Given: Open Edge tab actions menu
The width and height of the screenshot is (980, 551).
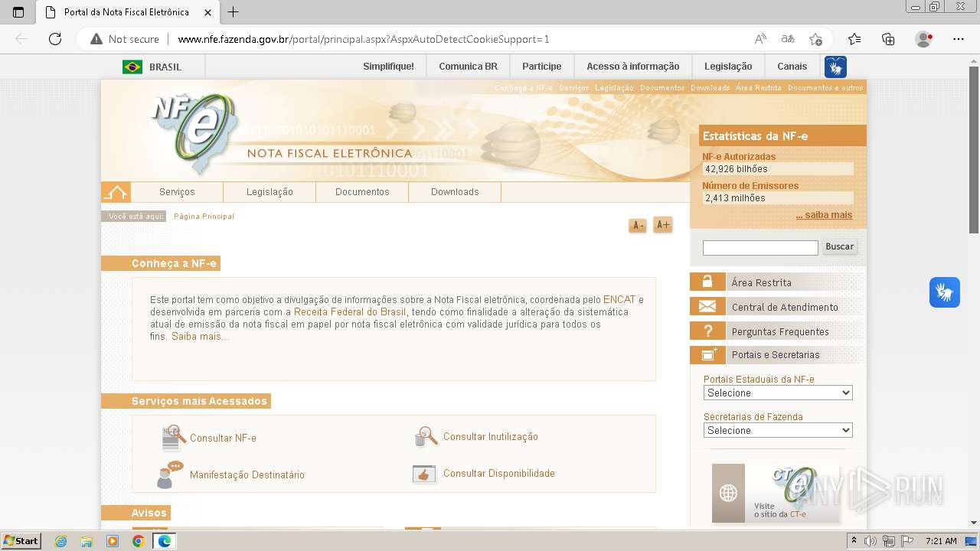Looking at the screenshot, I should 18,12.
